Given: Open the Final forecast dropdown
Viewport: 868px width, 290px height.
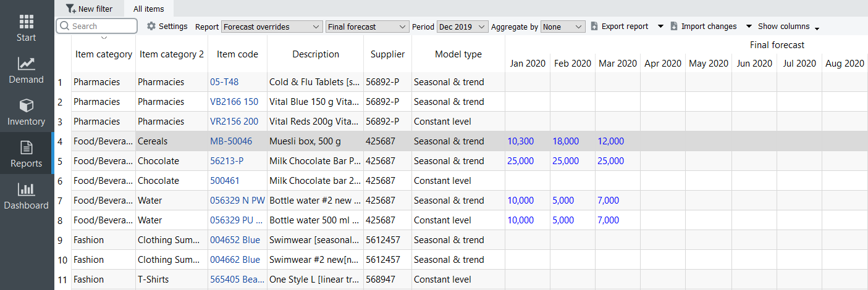Looking at the screenshot, I should click(367, 27).
